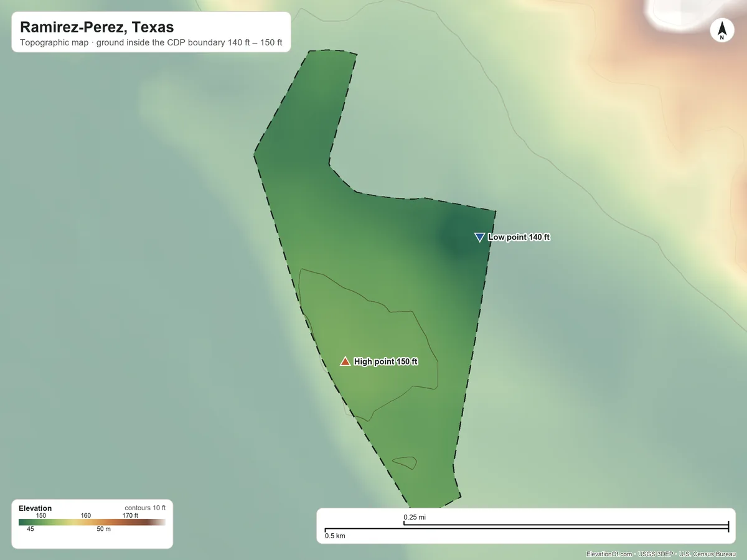747x560 pixels.
Task: Click the '160' legend tick label
Action: 86,515
